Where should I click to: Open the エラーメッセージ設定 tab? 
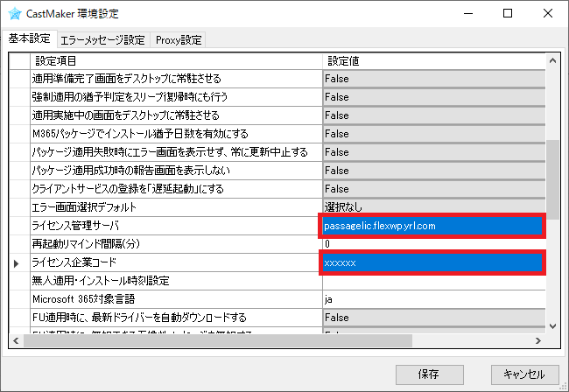click(103, 40)
